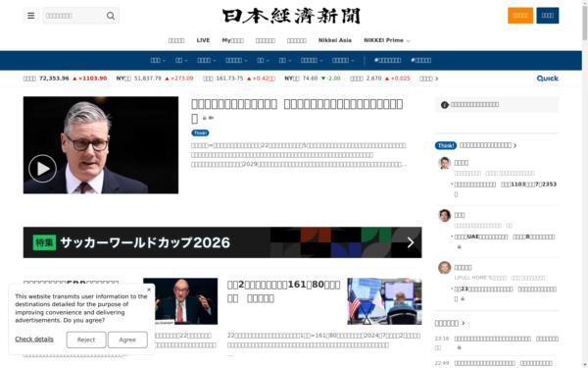Agree to the cookie consent
Screen dimensions: 588x368
[x=127, y=340]
